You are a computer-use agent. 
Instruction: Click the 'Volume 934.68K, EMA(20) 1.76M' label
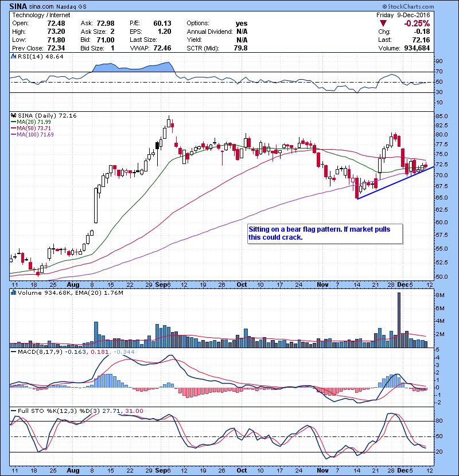pyautogui.click(x=71, y=292)
